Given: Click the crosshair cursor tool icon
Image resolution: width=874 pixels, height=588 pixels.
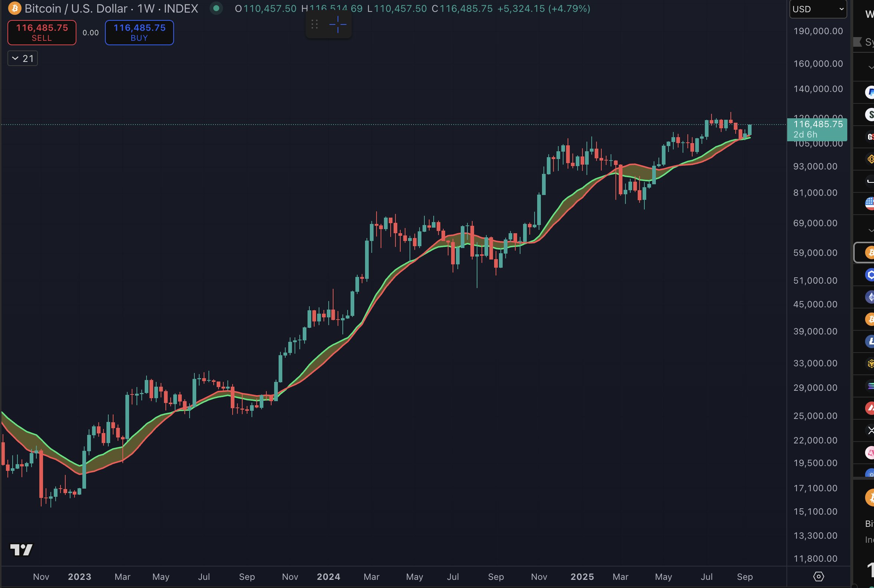Looking at the screenshot, I should (x=338, y=25).
